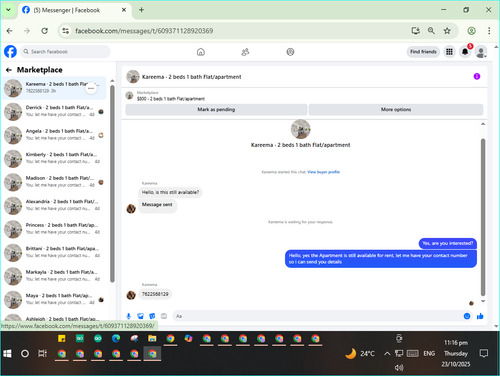Open Maya's conversation in the list

(54, 299)
